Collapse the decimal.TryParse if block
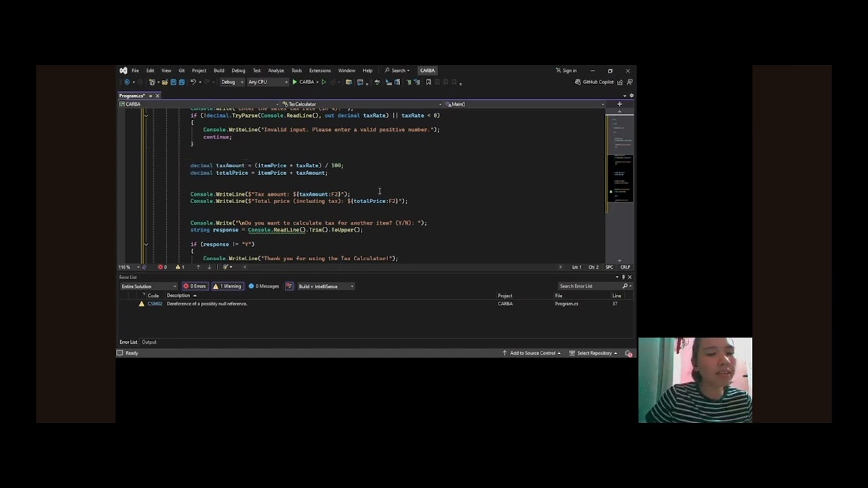 146,115
